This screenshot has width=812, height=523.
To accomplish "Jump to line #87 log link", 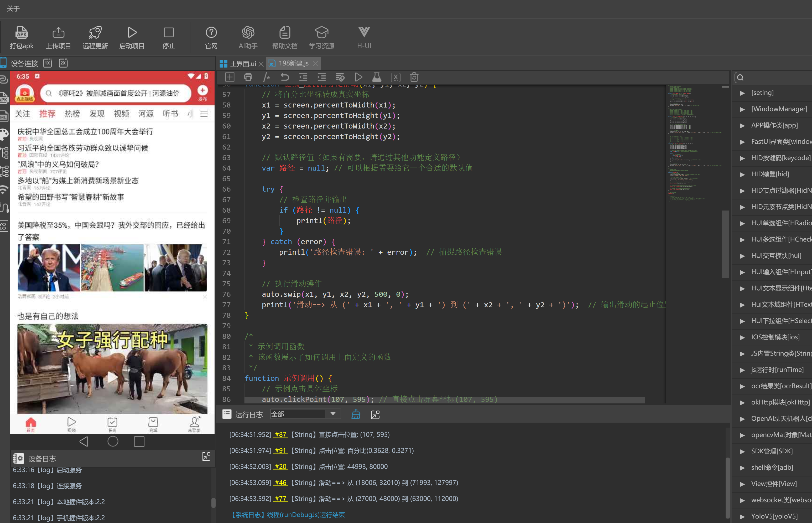I will tap(281, 434).
